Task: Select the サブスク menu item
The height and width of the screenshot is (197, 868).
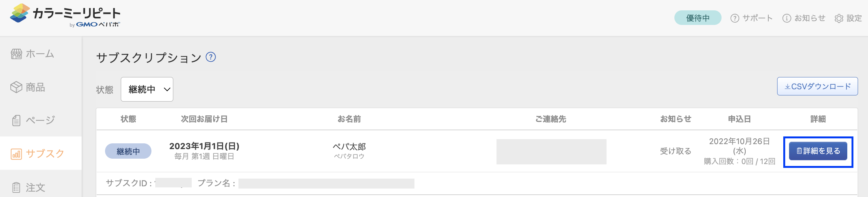Action: pyautogui.click(x=41, y=153)
